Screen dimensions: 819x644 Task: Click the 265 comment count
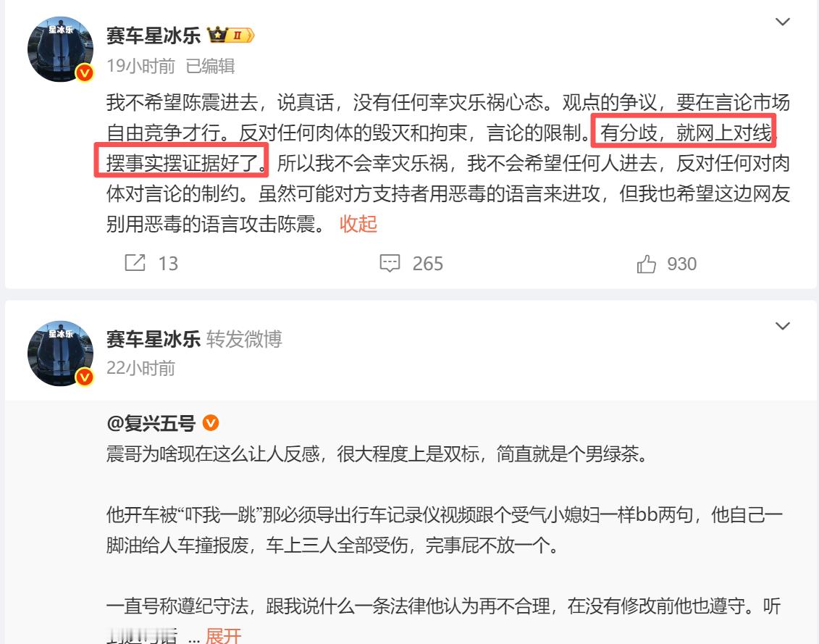[x=428, y=264]
